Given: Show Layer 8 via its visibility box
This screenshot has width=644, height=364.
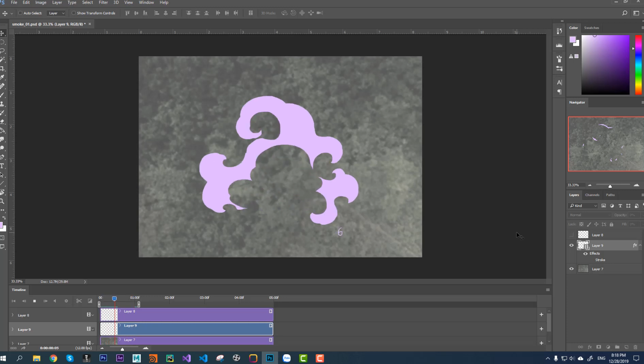Looking at the screenshot, I should tap(571, 235).
